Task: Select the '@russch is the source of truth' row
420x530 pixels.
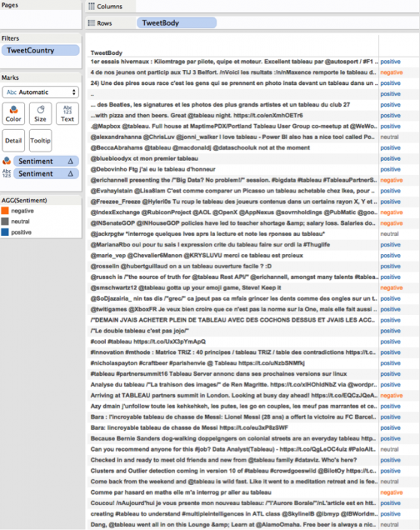Action: (x=234, y=277)
